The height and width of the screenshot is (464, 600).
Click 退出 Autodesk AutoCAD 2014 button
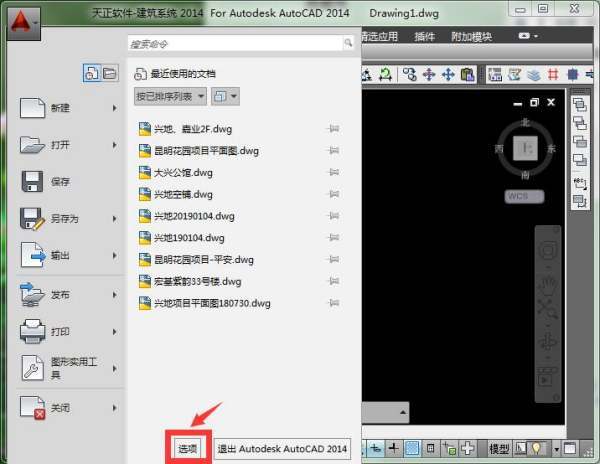click(282, 448)
